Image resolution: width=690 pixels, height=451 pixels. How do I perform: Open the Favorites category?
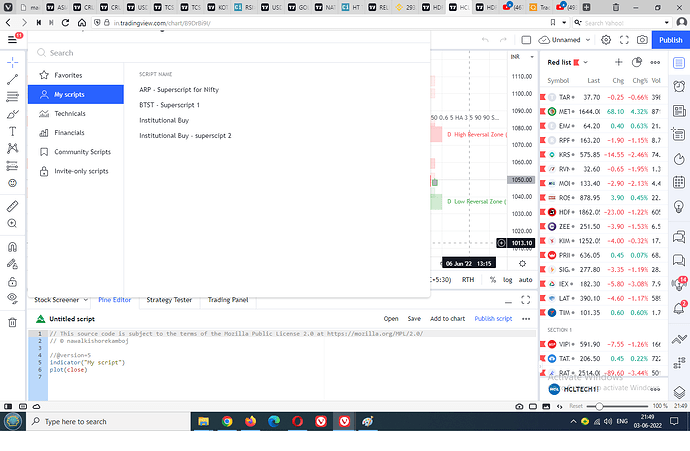tap(76, 75)
